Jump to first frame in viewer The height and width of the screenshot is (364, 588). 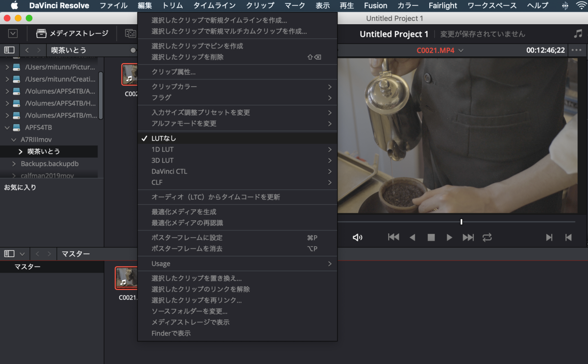393,237
